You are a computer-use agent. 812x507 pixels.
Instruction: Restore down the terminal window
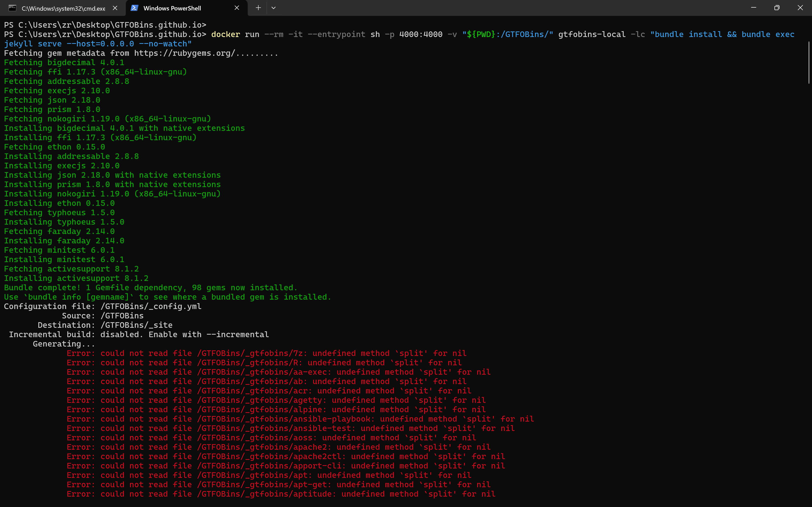[777, 8]
